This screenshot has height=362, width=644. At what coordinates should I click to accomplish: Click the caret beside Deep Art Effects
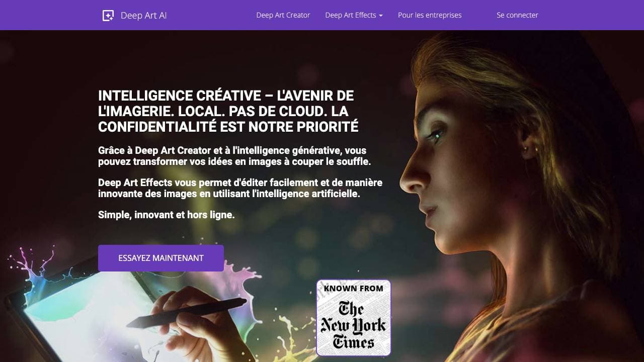pos(381,16)
